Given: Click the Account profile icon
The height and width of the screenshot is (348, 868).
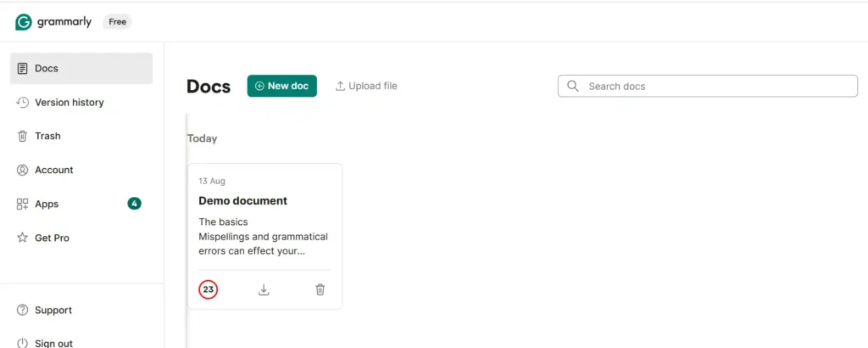Looking at the screenshot, I should point(22,170).
